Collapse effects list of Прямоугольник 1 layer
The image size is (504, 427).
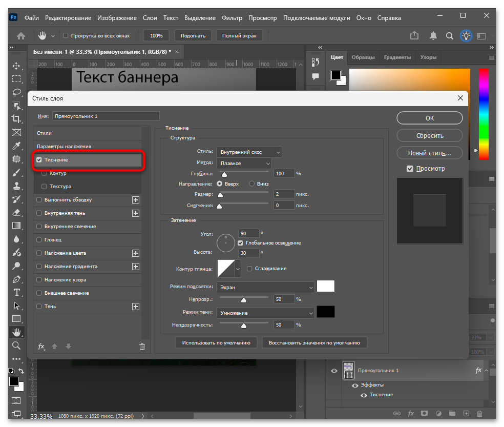(x=487, y=371)
